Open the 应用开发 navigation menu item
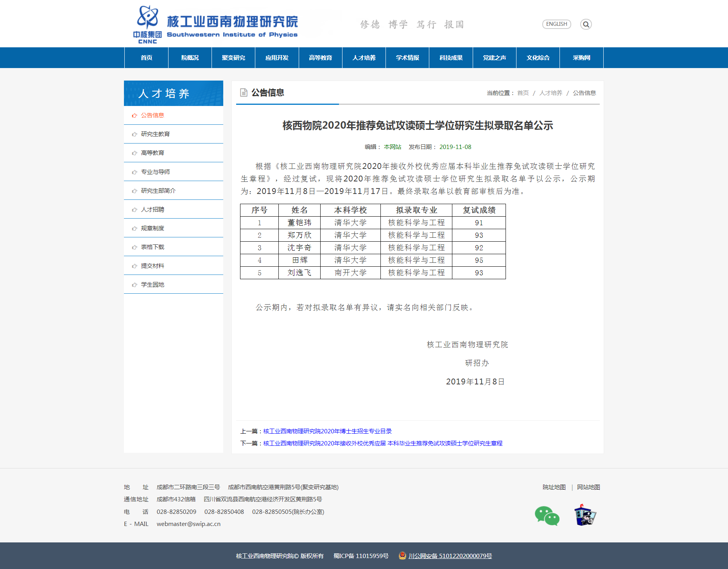 pyautogui.click(x=277, y=58)
